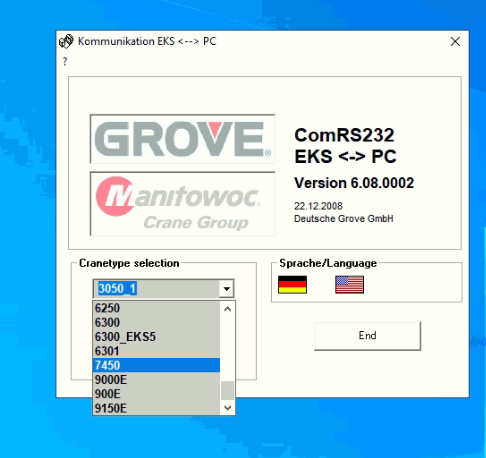This screenshot has height=458, width=486.
Task: Pick the highlighted 7450 entry
Action: (156, 365)
